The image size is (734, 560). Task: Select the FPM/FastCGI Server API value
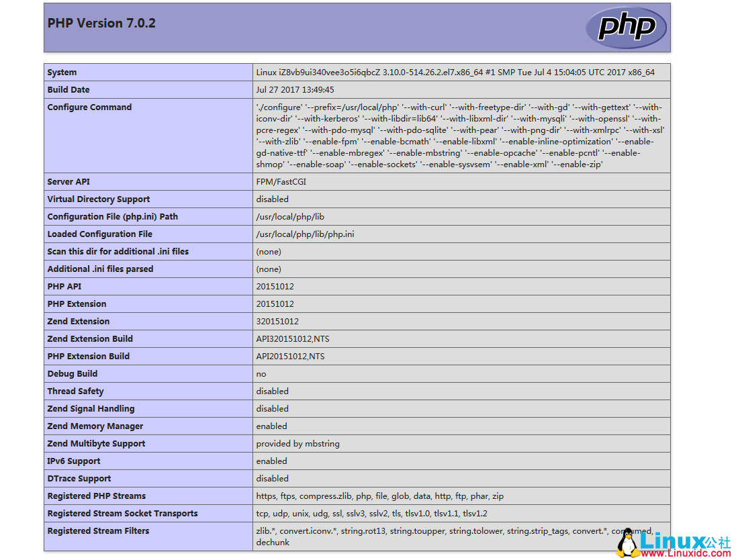[x=281, y=182]
